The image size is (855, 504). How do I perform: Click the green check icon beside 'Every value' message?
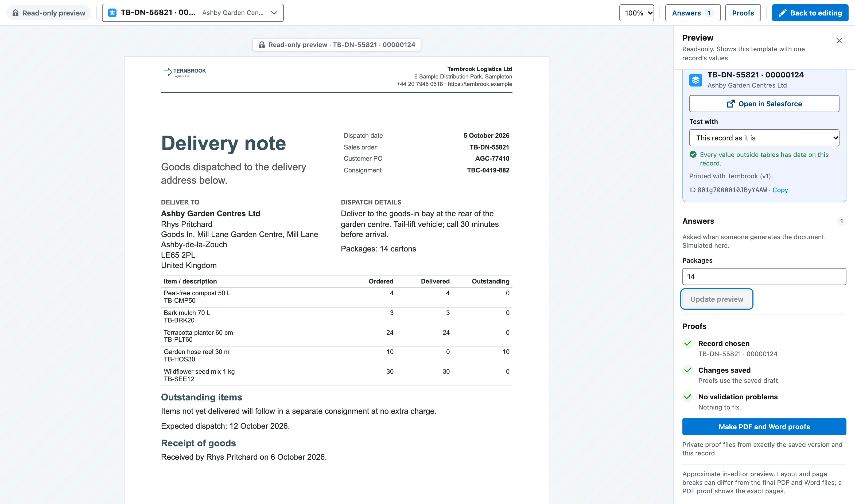[693, 155]
